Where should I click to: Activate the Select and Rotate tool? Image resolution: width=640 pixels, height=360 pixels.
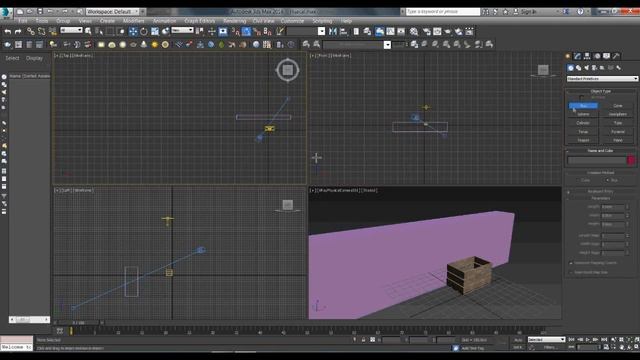pos(144,31)
